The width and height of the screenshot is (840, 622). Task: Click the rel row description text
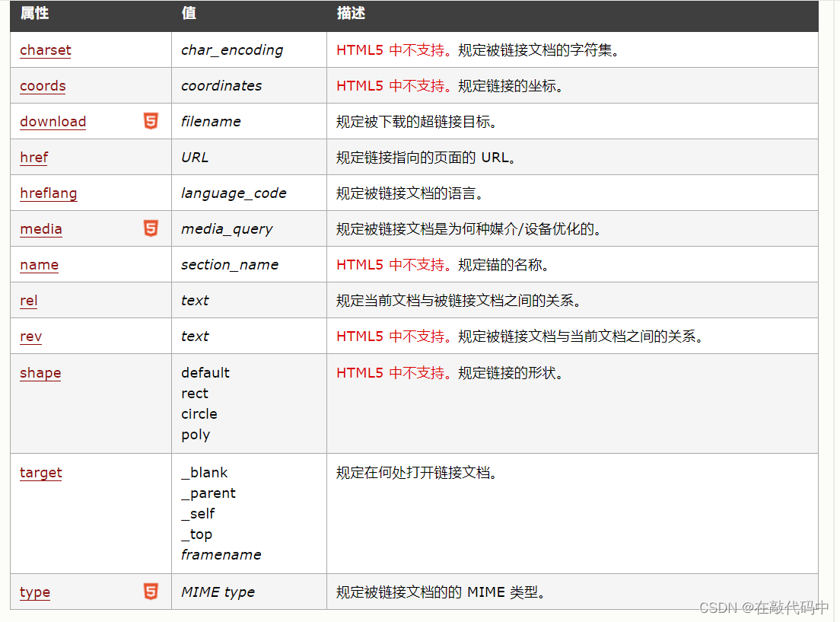tap(459, 301)
